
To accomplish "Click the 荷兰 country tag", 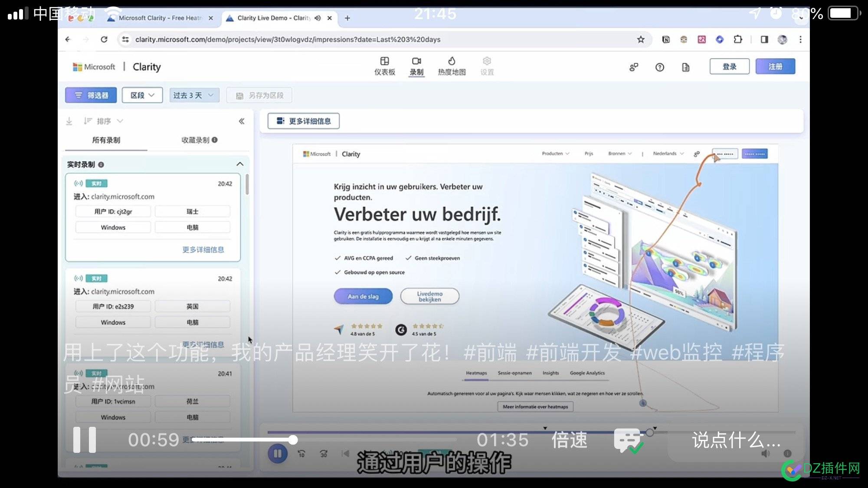I will pos(192,401).
